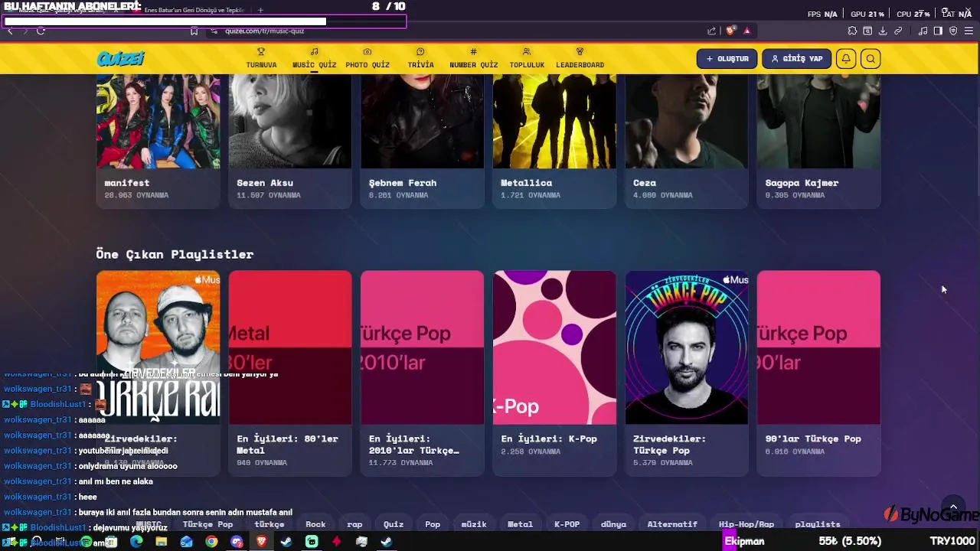The image size is (980, 551).
Task: Open the Sagopa Kajmer artist card
Action: (x=818, y=142)
